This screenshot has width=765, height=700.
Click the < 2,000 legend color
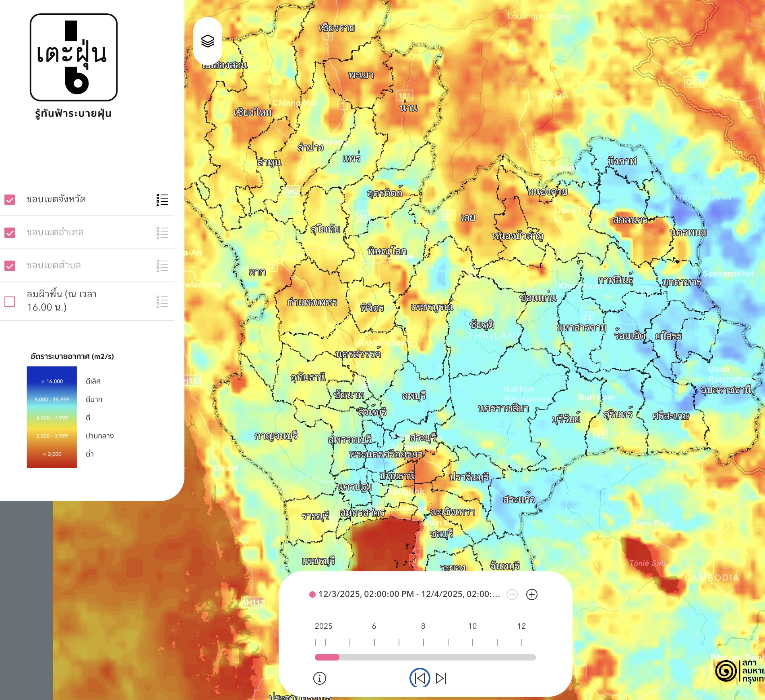click(52, 454)
